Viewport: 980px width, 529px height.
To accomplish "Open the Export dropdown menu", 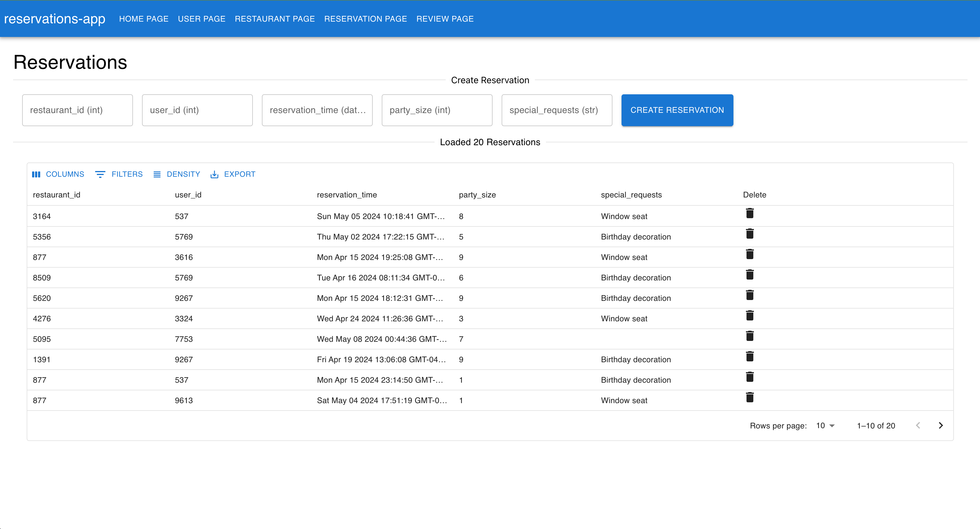I will coord(233,174).
